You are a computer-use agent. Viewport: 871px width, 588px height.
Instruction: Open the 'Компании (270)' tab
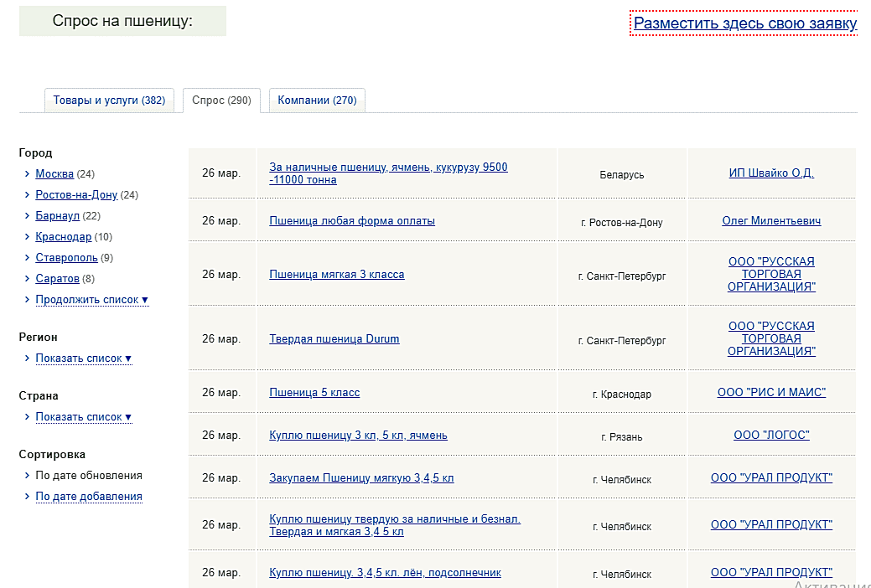[317, 101]
